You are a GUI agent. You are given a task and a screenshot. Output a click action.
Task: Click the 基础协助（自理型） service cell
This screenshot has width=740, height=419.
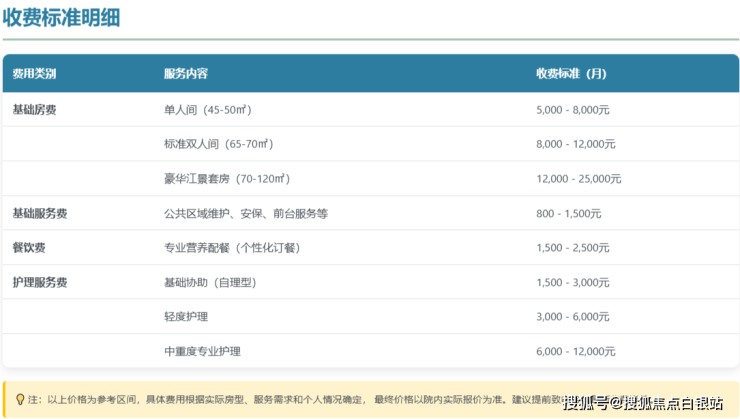[x=210, y=283]
